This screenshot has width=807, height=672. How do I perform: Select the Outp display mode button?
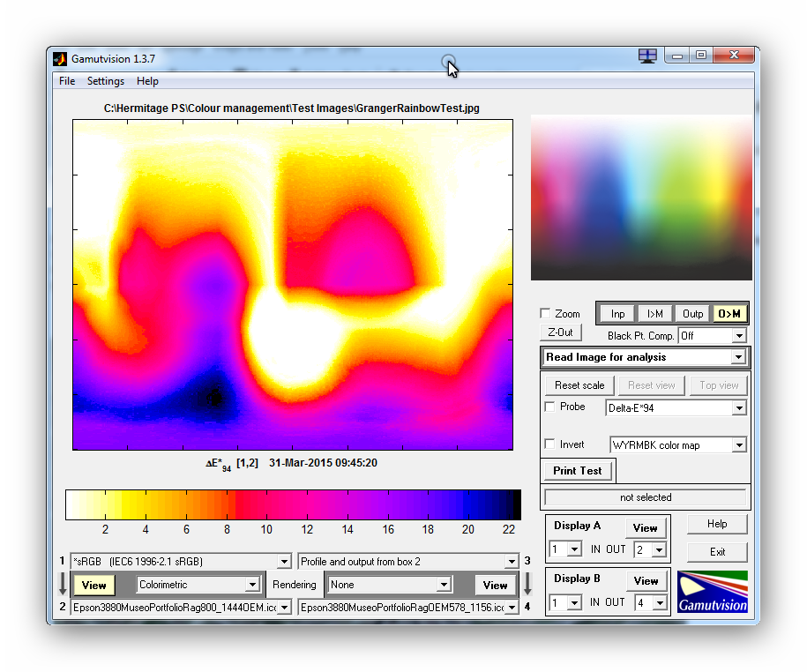tap(692, 314)
